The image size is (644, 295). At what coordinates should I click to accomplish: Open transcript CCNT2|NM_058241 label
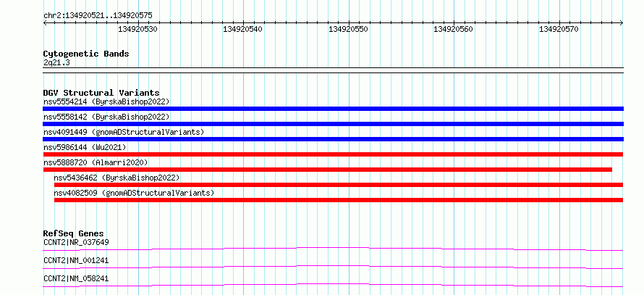pyautogui.click(x=76, y=278)
